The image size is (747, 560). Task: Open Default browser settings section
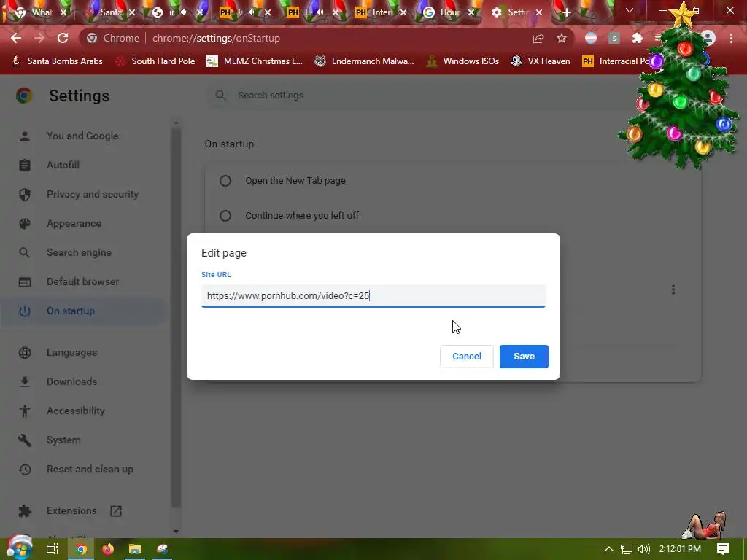coord(83,281)
